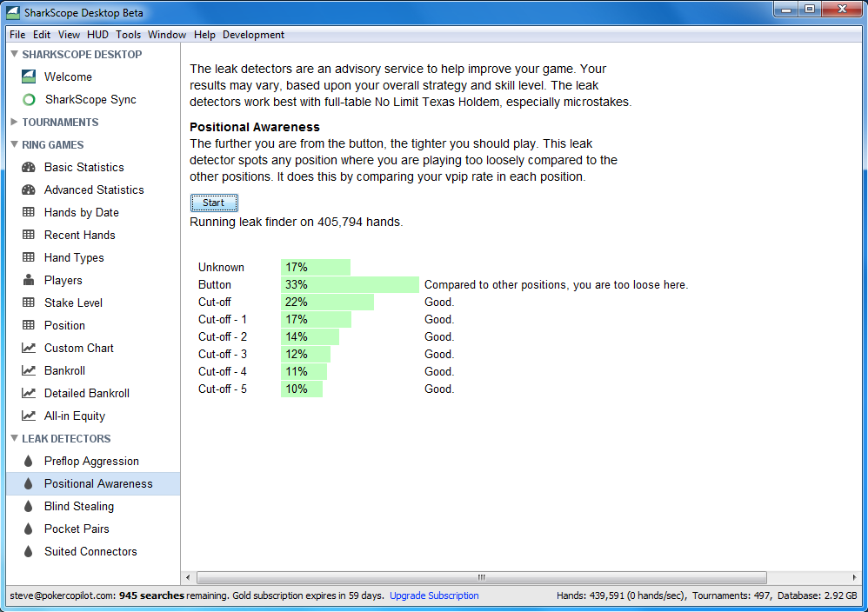This screenshot has height=612, width=868.
Task: Click the Custom Chart graph icon
Action: (28, 348)
